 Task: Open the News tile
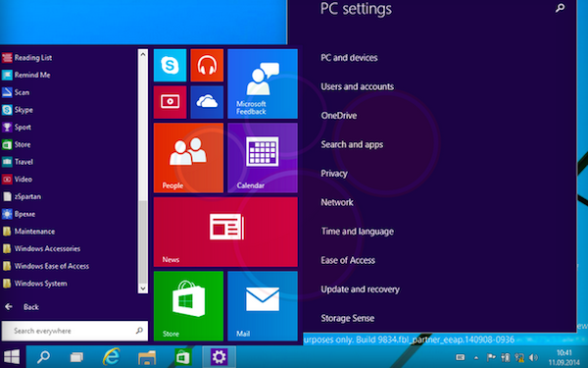pyautogui.click(x=225, y=232)
